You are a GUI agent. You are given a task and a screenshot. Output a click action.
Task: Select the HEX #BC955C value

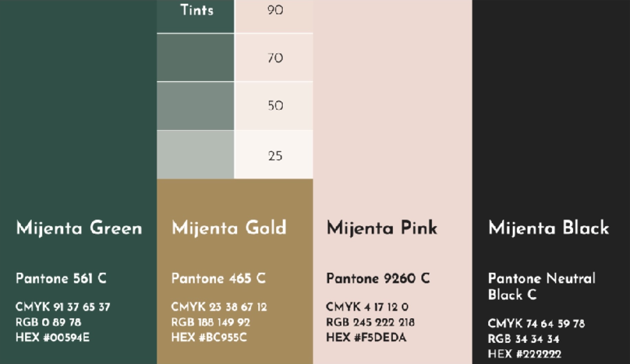pyautogui.click(x=209, y=337)
